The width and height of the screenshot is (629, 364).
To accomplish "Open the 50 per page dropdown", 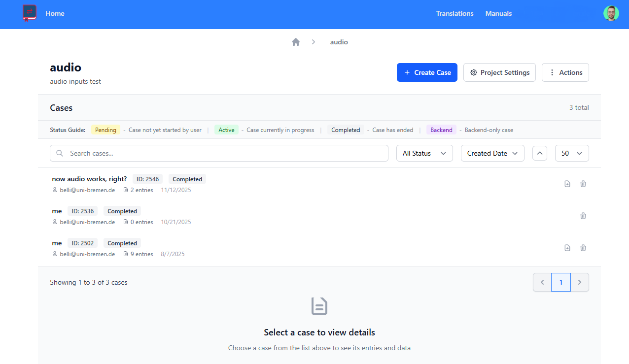I will [572, 153].
